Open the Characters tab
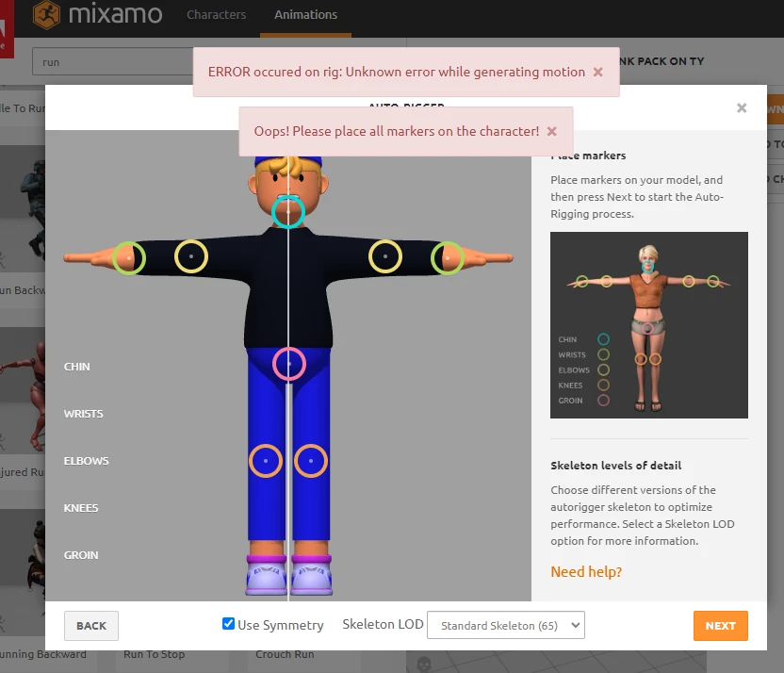 point(216,14)
